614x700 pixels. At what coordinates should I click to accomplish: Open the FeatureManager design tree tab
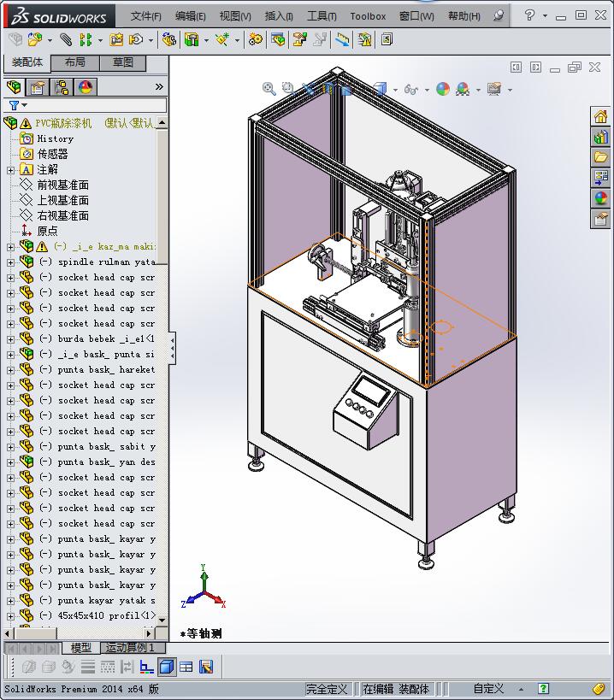(x=14, y=86)
